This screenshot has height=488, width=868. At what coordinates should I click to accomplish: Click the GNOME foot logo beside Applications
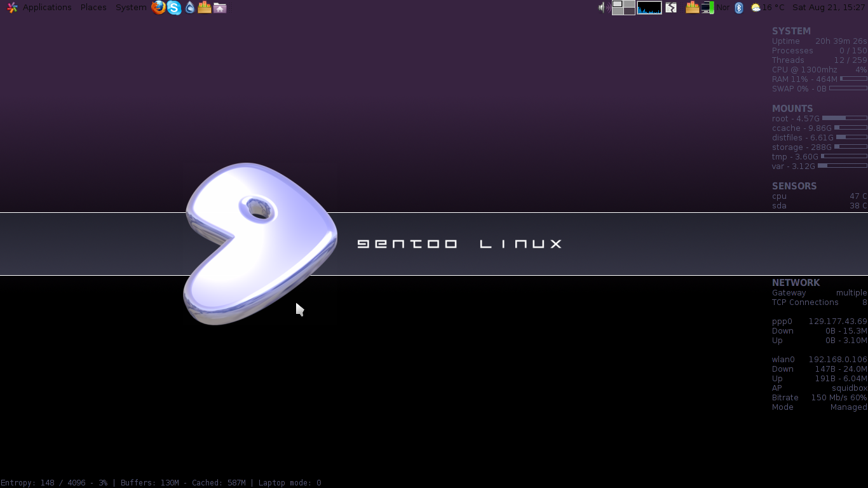[x=12, y=8]
